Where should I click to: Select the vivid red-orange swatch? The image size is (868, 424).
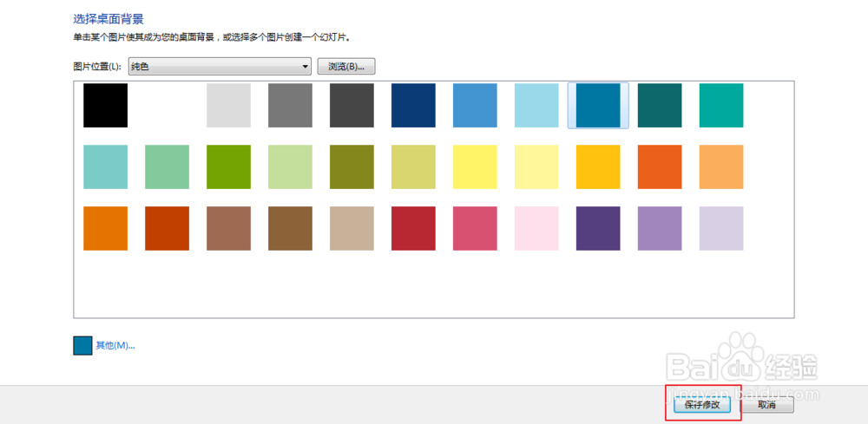coord(660,167)
